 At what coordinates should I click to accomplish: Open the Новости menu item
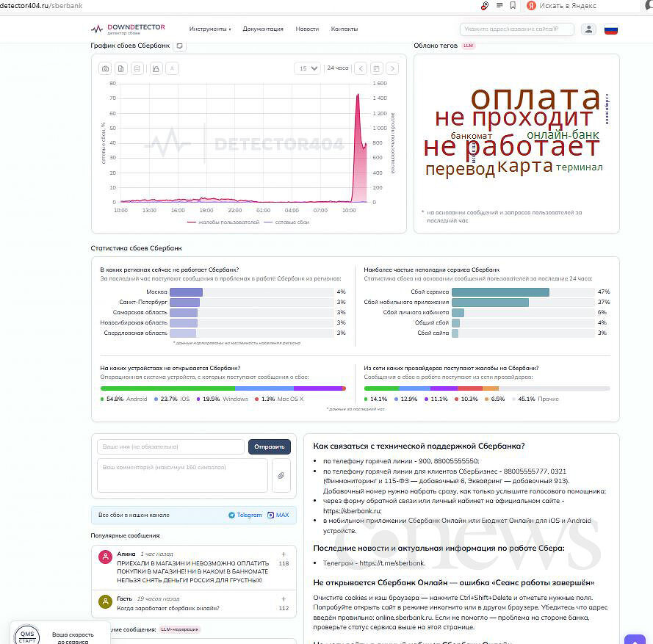(x=307, y=29)
